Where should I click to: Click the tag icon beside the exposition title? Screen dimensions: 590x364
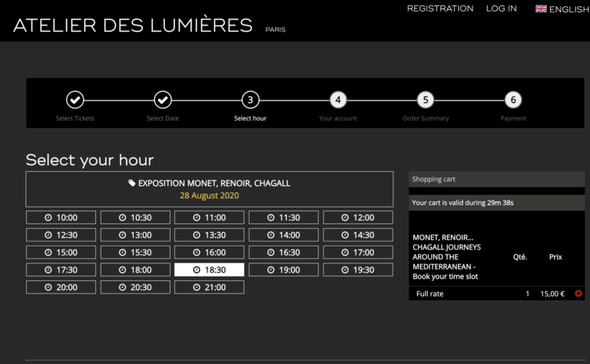pos(131,183)
